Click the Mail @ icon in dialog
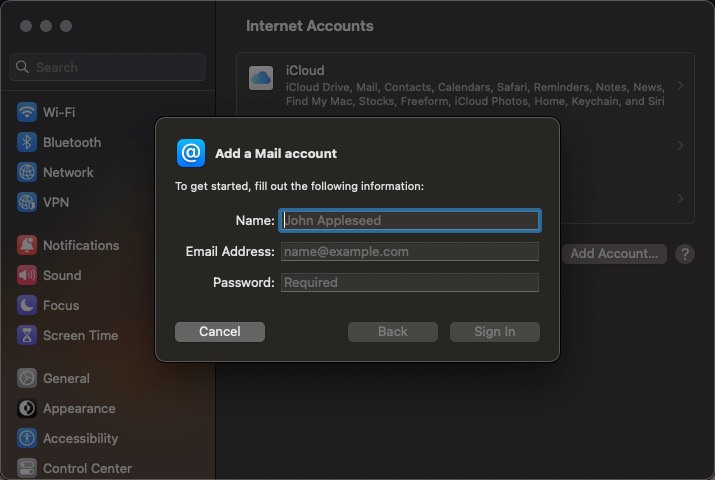This screenshot has height=480, width=715. pyautogui.click(x=191, y=153)
